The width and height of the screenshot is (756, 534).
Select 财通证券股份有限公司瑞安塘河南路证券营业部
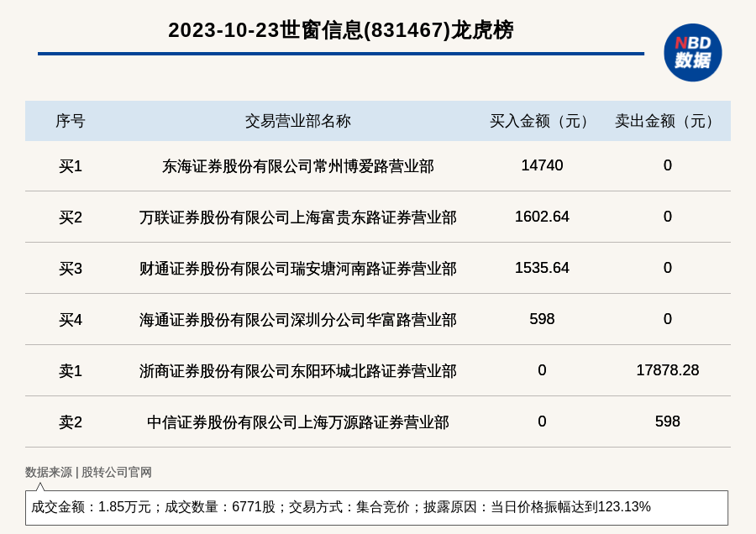tap(298, 269)
